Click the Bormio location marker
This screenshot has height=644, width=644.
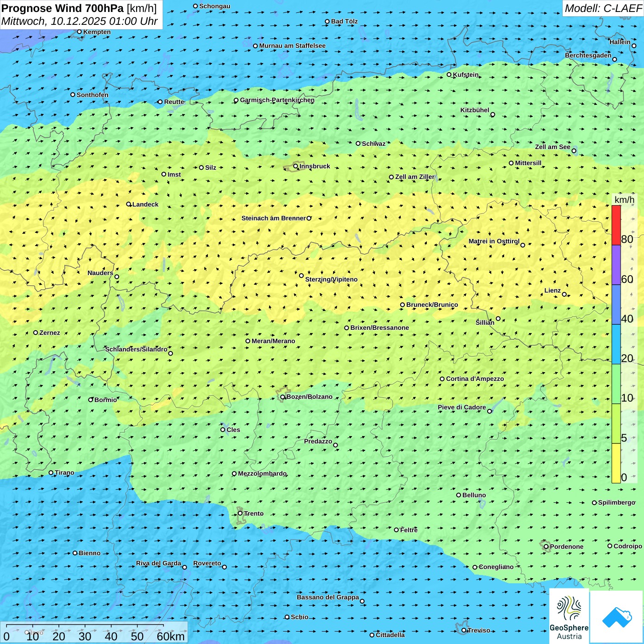point(91,400)
